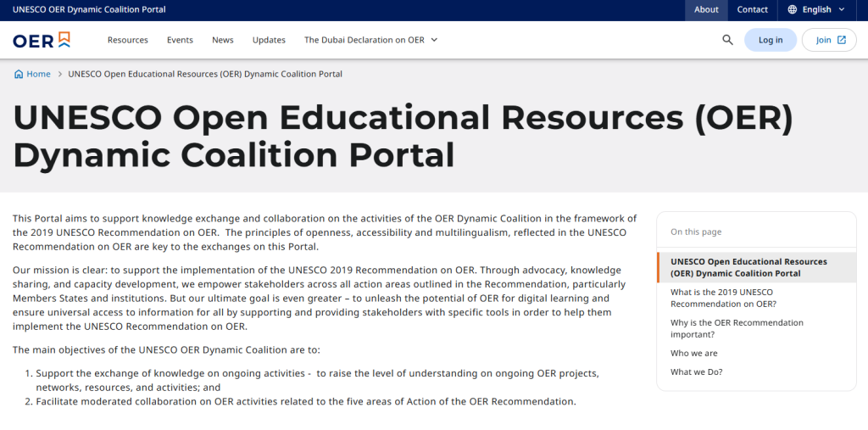868x430 pixels.
Task: Click the Home breadcrumb link
Action: click(38, 74)
